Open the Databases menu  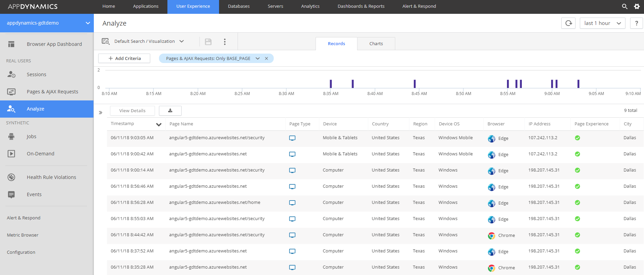[239, 6]
